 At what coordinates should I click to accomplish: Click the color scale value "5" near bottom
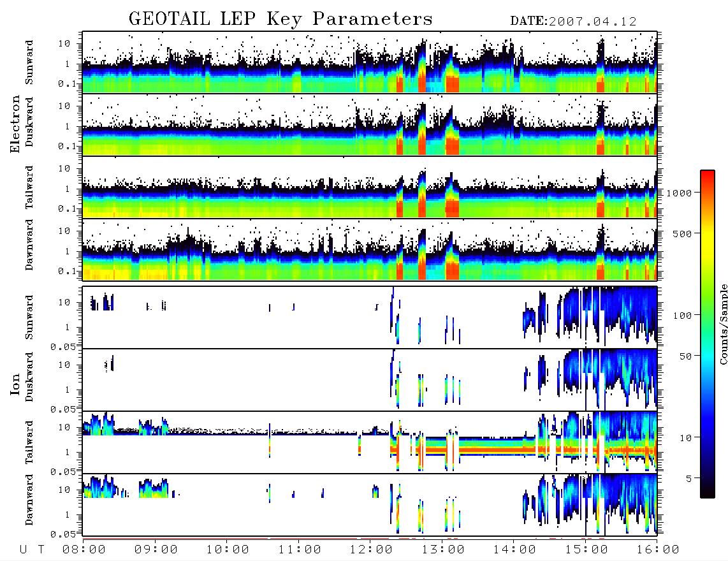[x=689, y=479]
